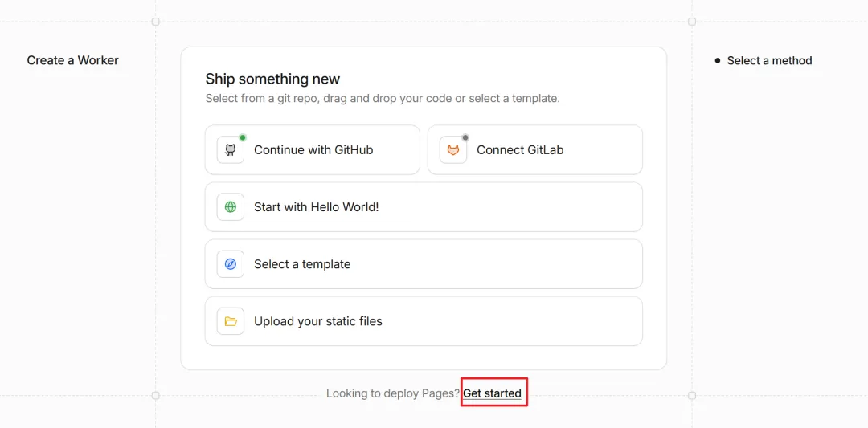Choose the Connect GitLab option
868x428 pixels.
(x=534, y=150)
